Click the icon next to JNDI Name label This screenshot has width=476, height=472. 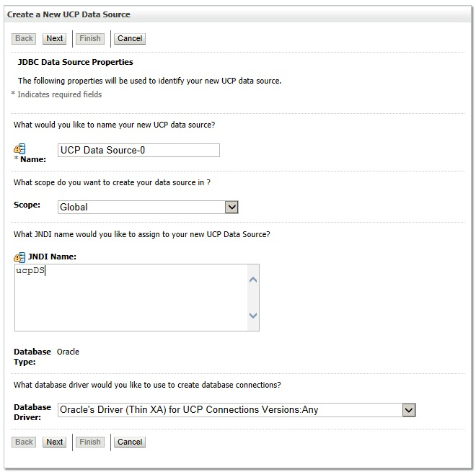click(19, 257)
